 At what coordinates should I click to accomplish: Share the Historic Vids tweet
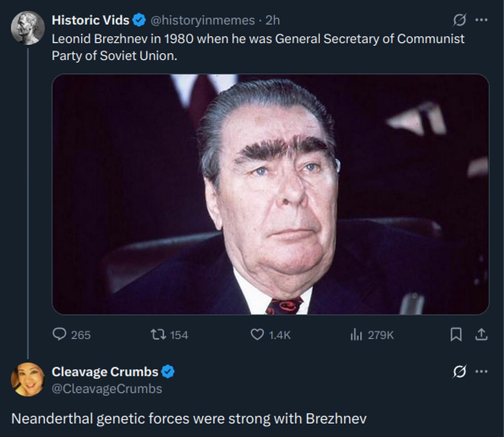click(481, 335)
